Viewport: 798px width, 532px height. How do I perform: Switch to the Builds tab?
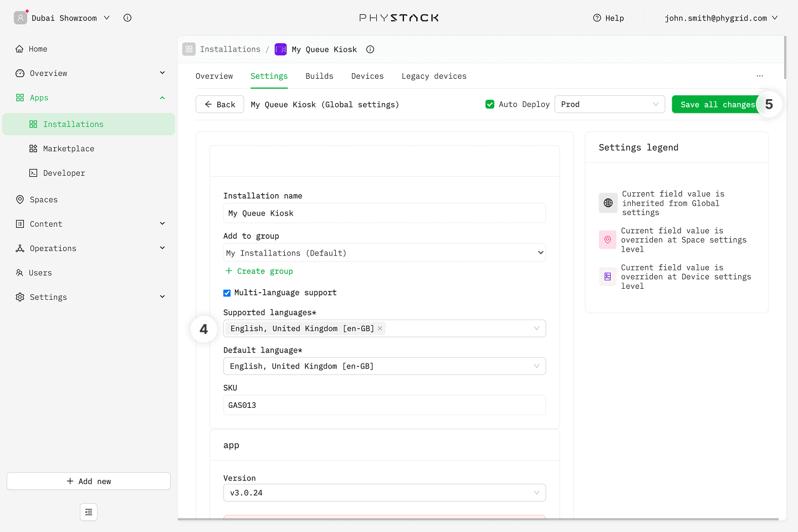click(319, 76)
